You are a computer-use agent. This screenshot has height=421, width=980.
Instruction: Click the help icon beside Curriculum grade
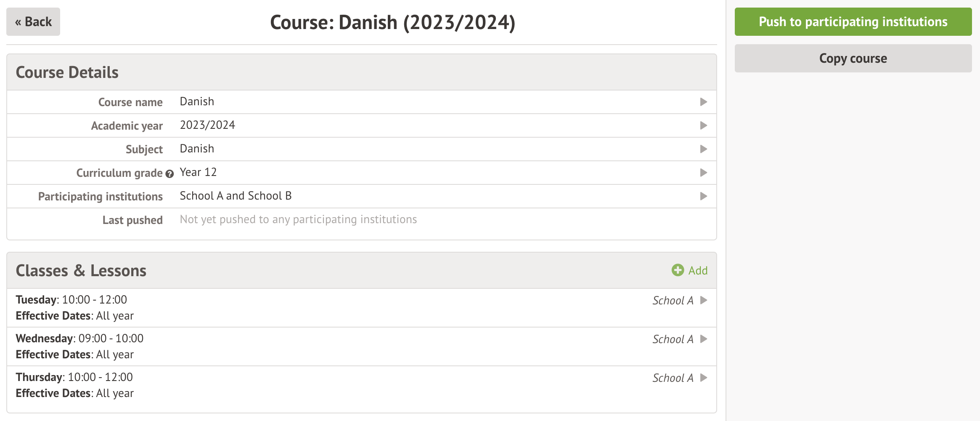click(170, 174)
